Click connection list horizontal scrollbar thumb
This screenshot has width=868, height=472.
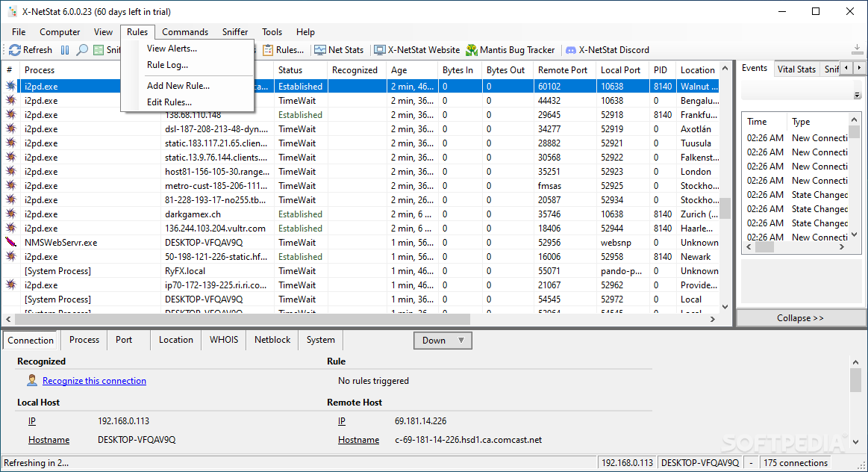click(243, 319)
